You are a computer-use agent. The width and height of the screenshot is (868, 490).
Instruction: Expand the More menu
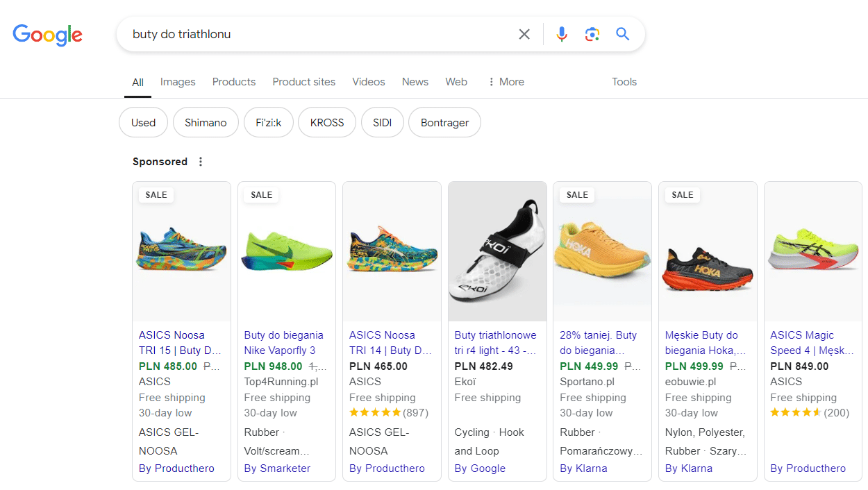coord(506,82)
